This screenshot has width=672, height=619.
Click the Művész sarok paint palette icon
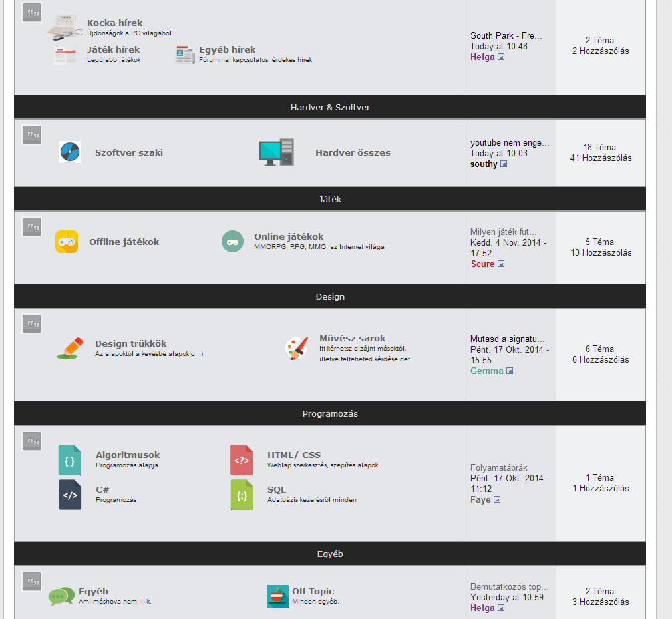(x=297, y=348)
